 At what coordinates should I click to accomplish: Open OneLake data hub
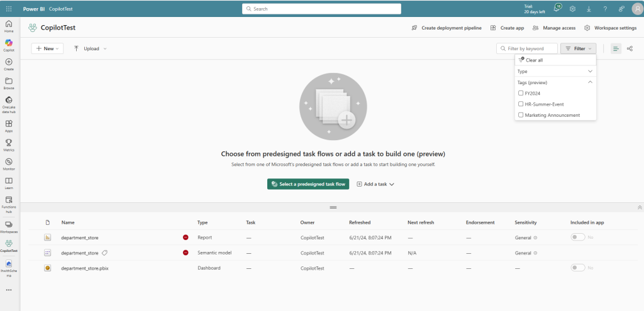[9, 105]
